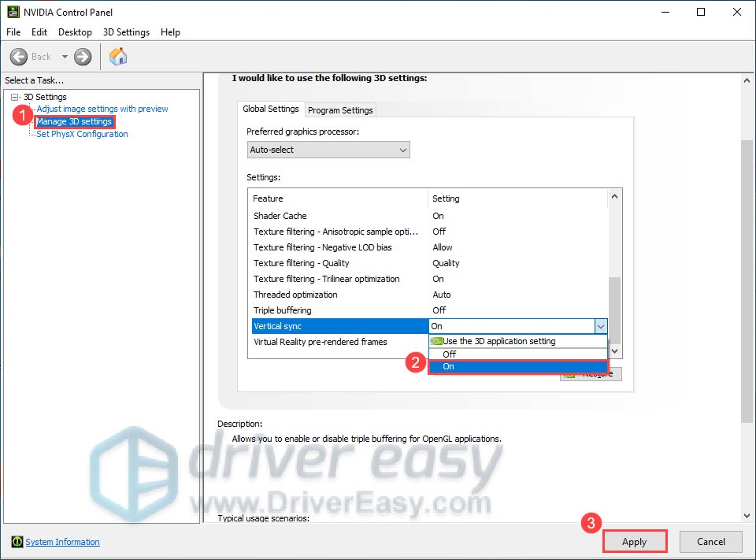Select the Shader Cache row
Image resolution: width=756 pixels, height=560 pixels.
coord(428,216)
